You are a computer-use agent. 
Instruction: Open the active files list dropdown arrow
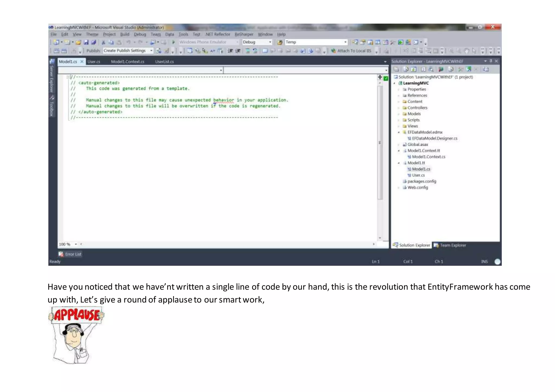click(385, 62)
